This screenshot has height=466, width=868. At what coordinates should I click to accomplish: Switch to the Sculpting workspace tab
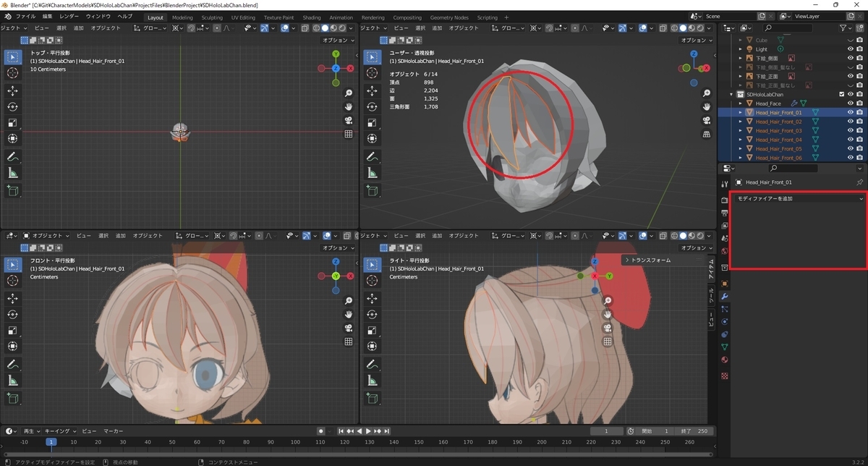212,17
